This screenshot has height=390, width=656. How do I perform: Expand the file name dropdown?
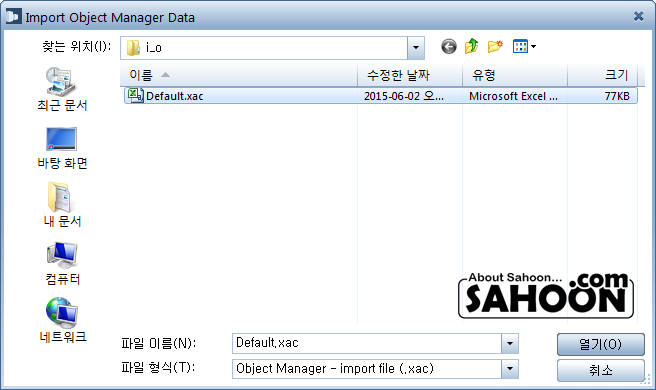[510, 344]
